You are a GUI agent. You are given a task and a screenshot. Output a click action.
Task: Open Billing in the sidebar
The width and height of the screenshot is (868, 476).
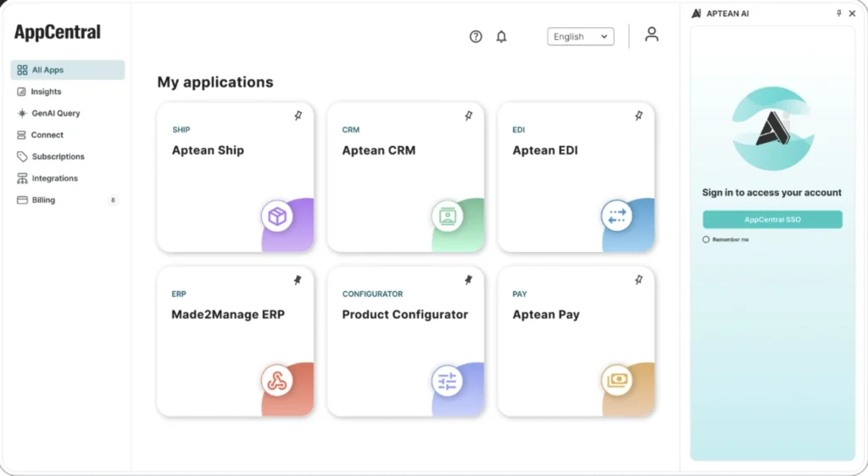tap(68, 200)
